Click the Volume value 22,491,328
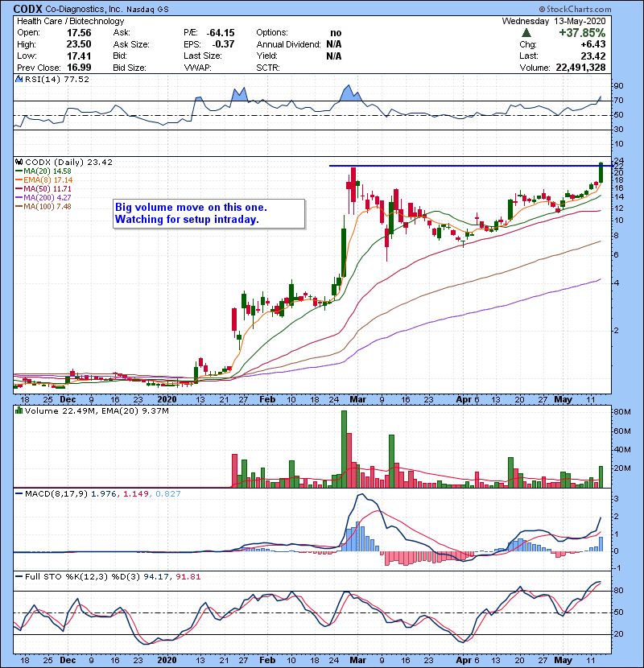The image size is (644, 668). pyautogui.click(x=580, y=68)
